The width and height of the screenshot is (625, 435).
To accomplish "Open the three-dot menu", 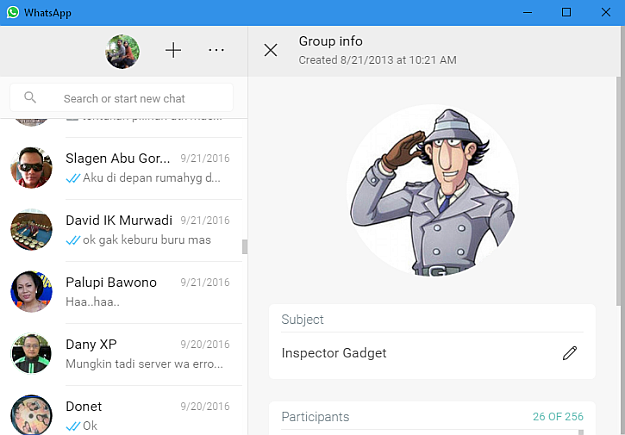I will [x=216, y=50].
